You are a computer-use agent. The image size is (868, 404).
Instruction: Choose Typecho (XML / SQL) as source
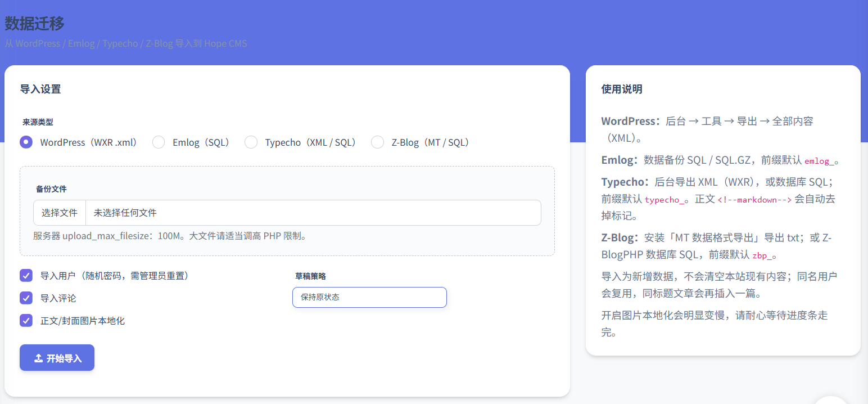click(x=251, y=142)
